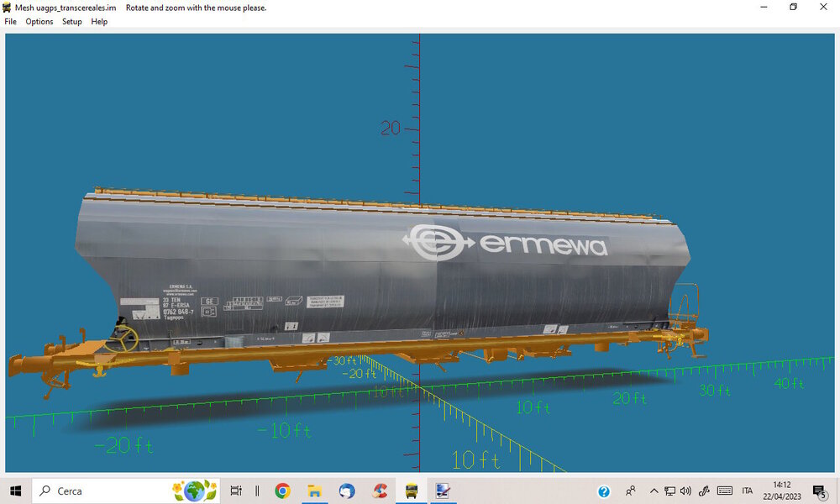Switch the ITA input language indicator

pyautogui.click(x=748, y=491)
